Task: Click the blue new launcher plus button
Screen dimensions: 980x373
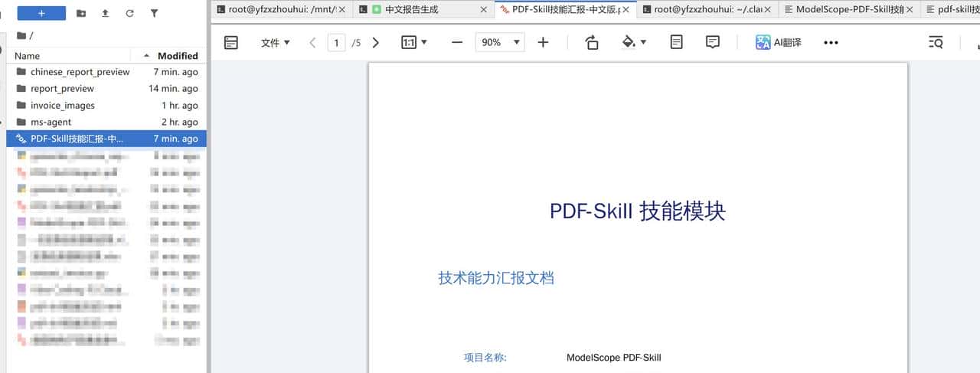Action: [41, 13]
